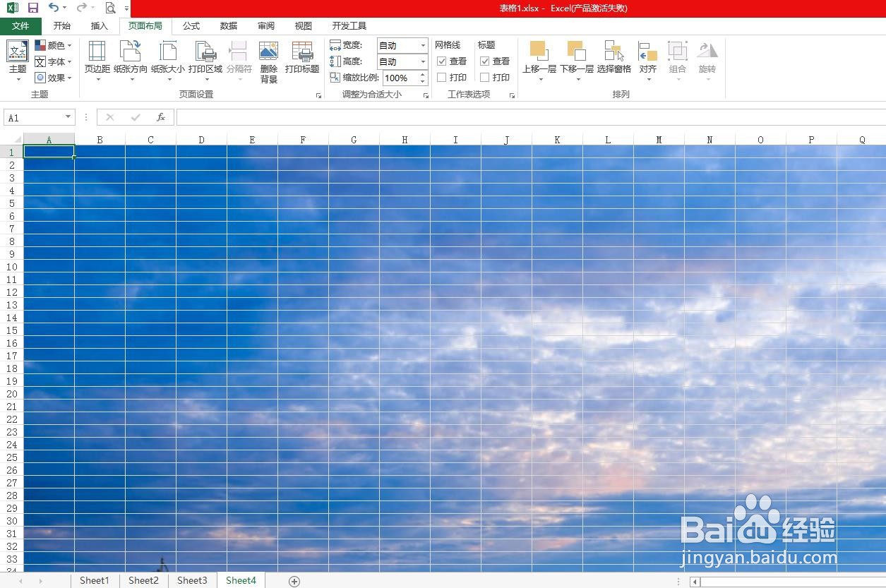Open Sheet Options dialog launcher
Screen dimensions: 886x588
tap(512, 95)
